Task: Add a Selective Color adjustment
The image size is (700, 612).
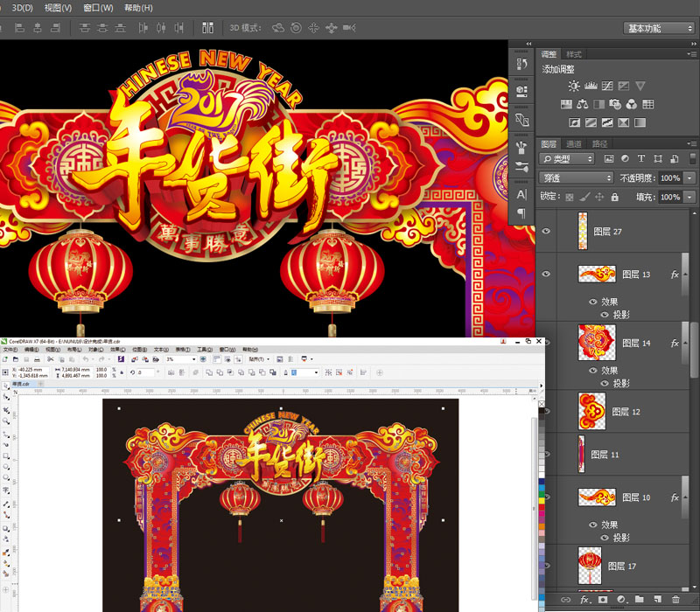Action: (x=623, y=122)
